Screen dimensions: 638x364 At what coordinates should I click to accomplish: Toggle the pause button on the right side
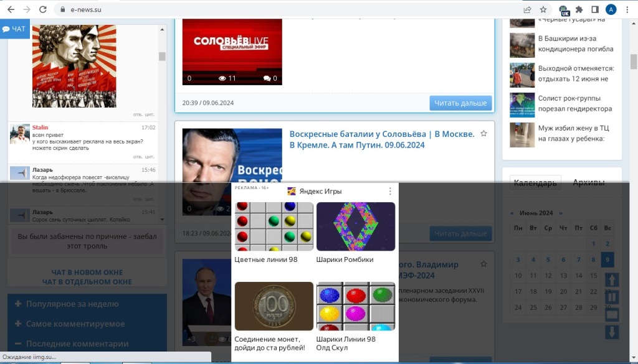click(x=612, y=297)
